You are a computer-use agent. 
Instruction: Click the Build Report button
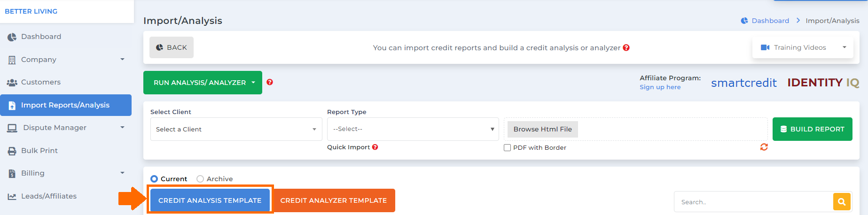point(812,129)
